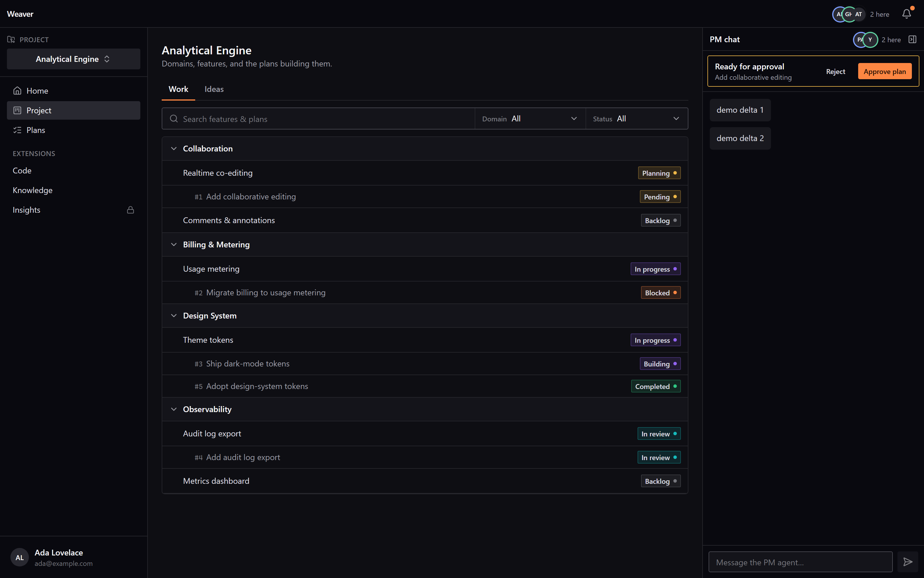Open the Audit log export feature
The height and width of the screenshot is (578, 924).
(x=424, y=433)
